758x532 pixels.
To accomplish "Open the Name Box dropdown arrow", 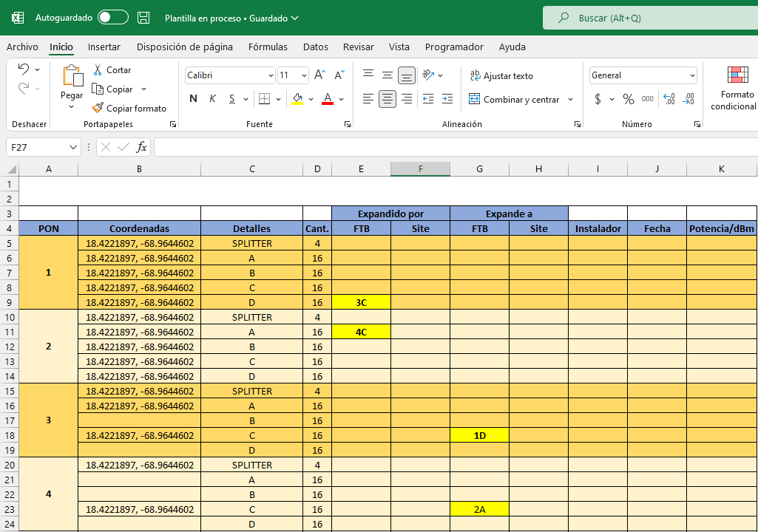I will tap(73, 147).
